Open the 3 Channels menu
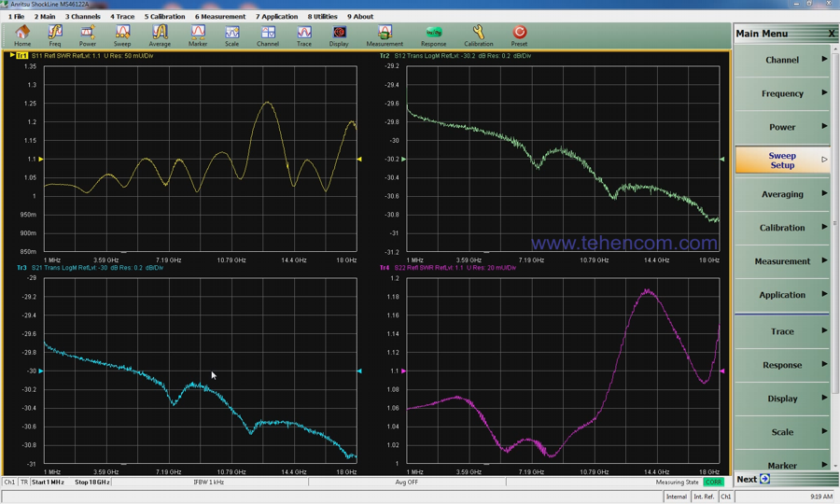Viewport: 840px width, 504px height. [x=82, y=17]
